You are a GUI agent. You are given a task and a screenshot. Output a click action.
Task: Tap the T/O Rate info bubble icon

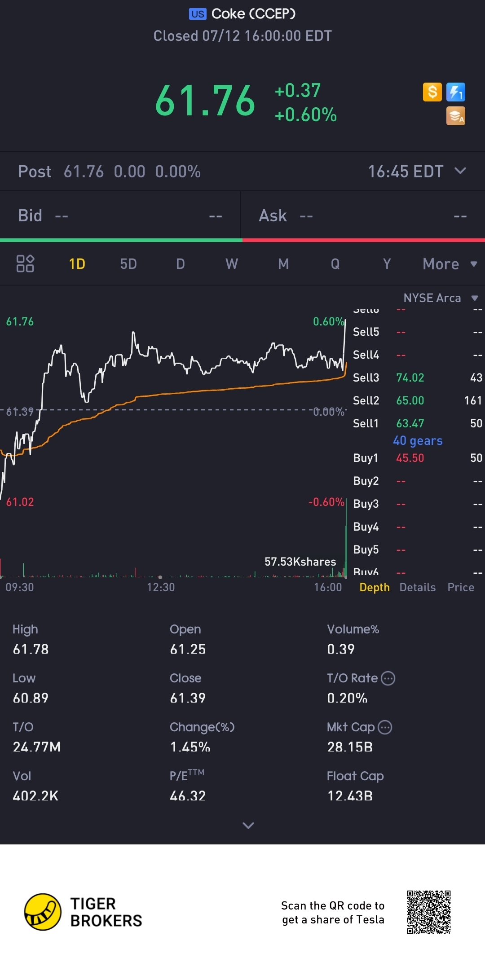(x=388, y=678)
